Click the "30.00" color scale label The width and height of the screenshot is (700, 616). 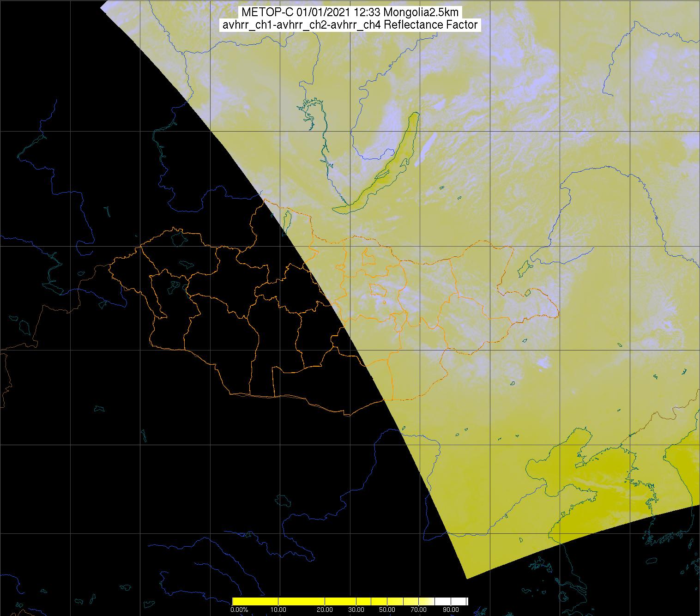click(x=356, y=610)
